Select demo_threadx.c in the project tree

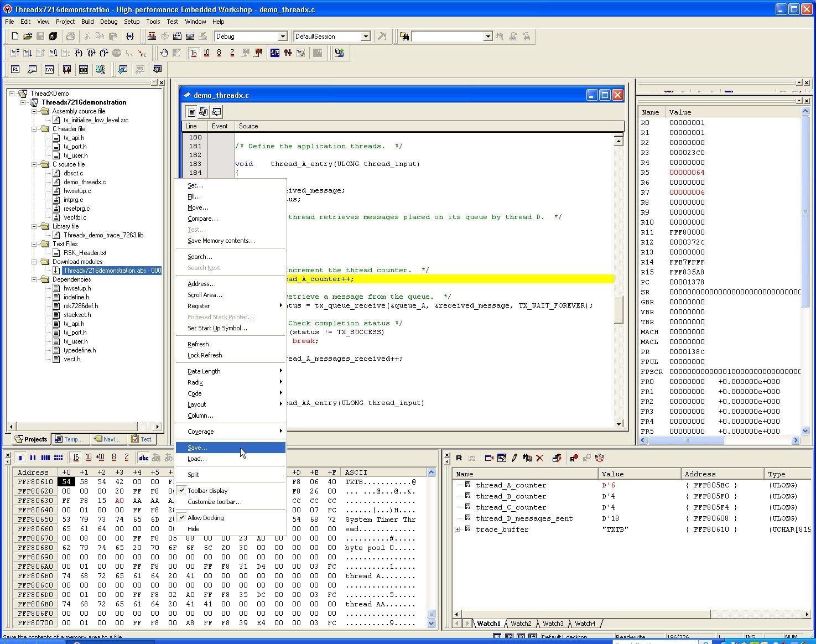pos(84,181)
